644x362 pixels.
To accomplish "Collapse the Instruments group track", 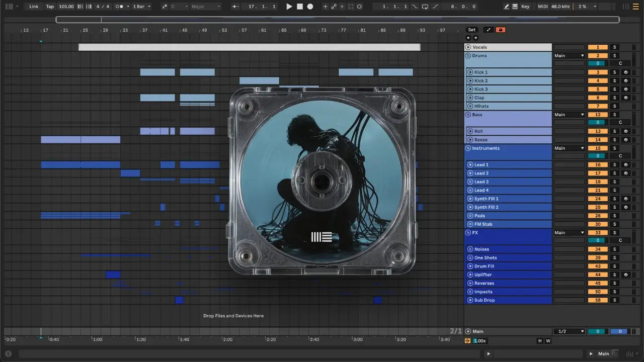I will click(468, 148).
